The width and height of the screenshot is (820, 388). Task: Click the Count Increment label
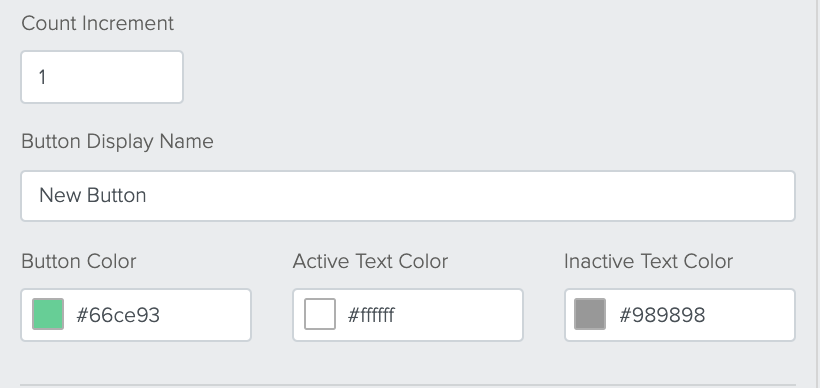pyautogui.click(x=97, y=24)
